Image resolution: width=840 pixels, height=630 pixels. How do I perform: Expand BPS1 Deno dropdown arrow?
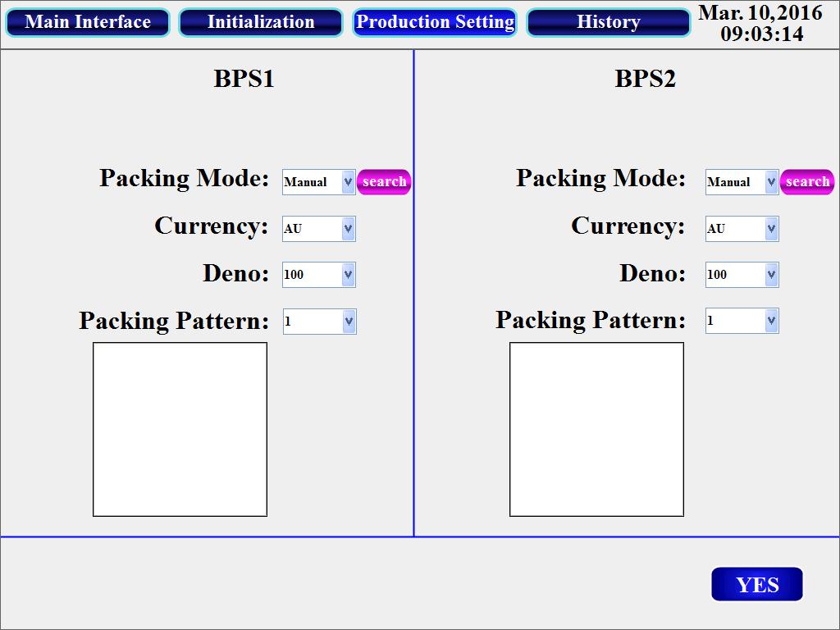pyautogui.click(x=348, y=275)
